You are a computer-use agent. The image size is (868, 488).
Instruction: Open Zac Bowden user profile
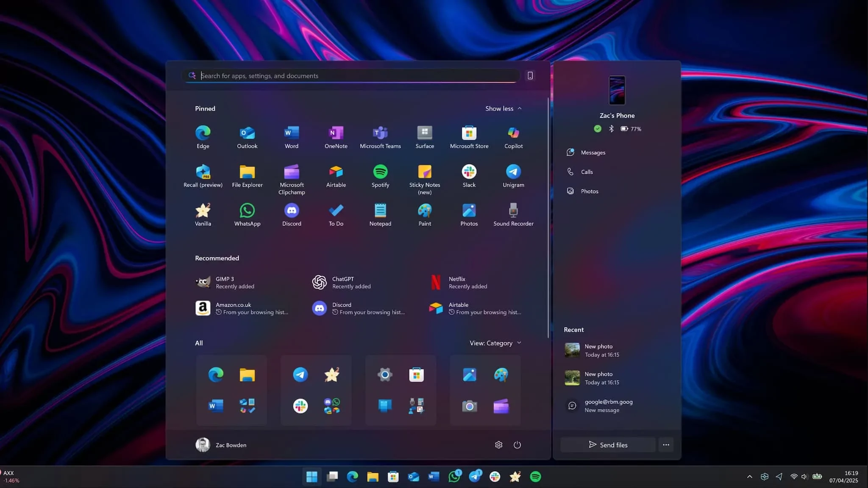click(221, 445)
